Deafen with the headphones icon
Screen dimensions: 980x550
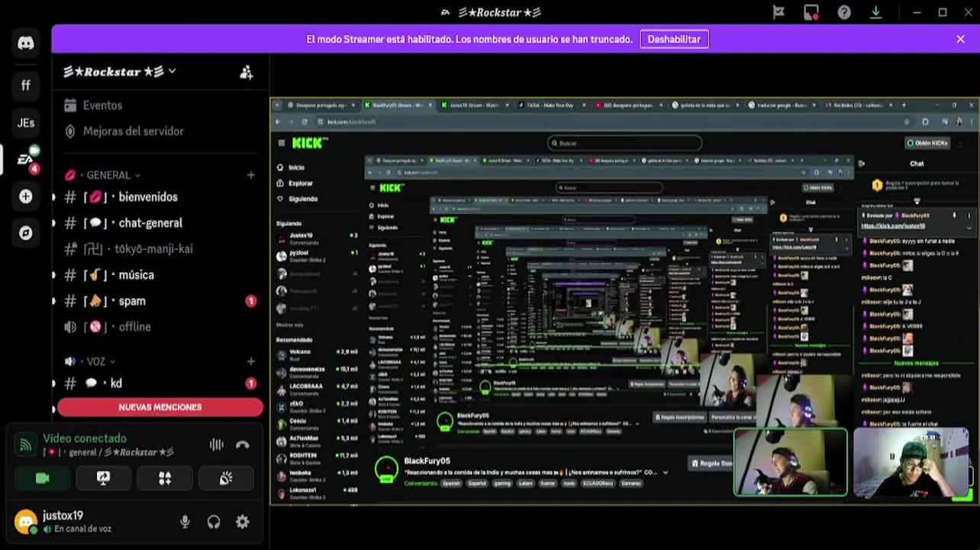[x=214, y=522]
